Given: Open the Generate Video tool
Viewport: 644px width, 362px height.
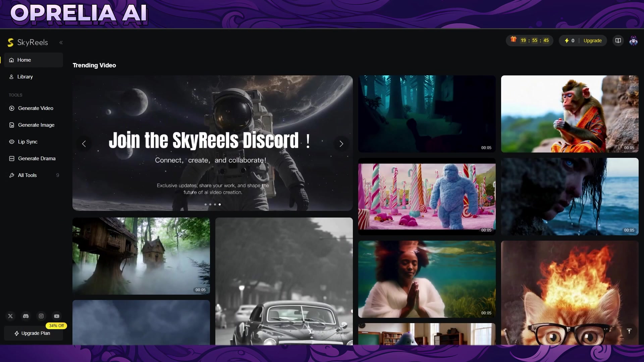Looking at the screenshot, I should point(34,108).
